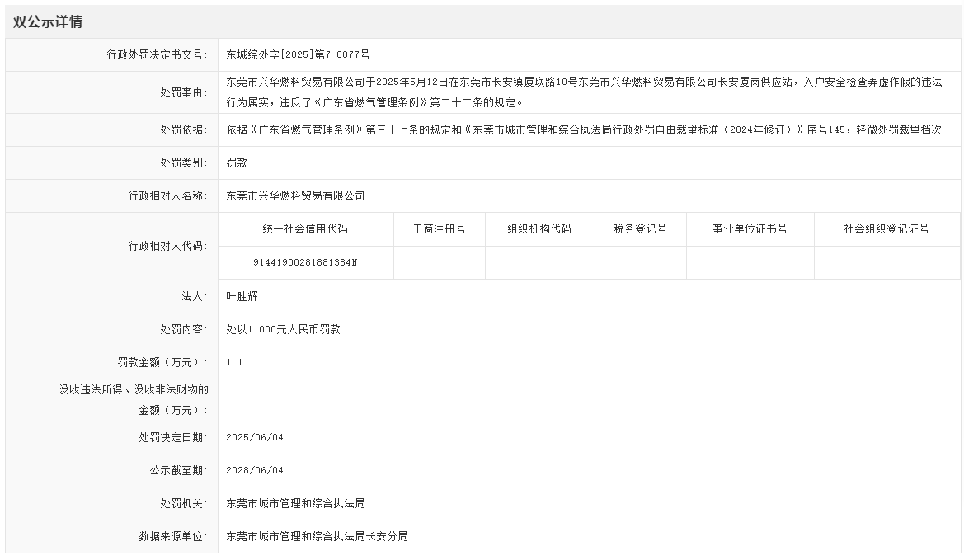Screen dimensions: 964x560
Task: Click decision date 2025/06/04
Action: [255, 438]
